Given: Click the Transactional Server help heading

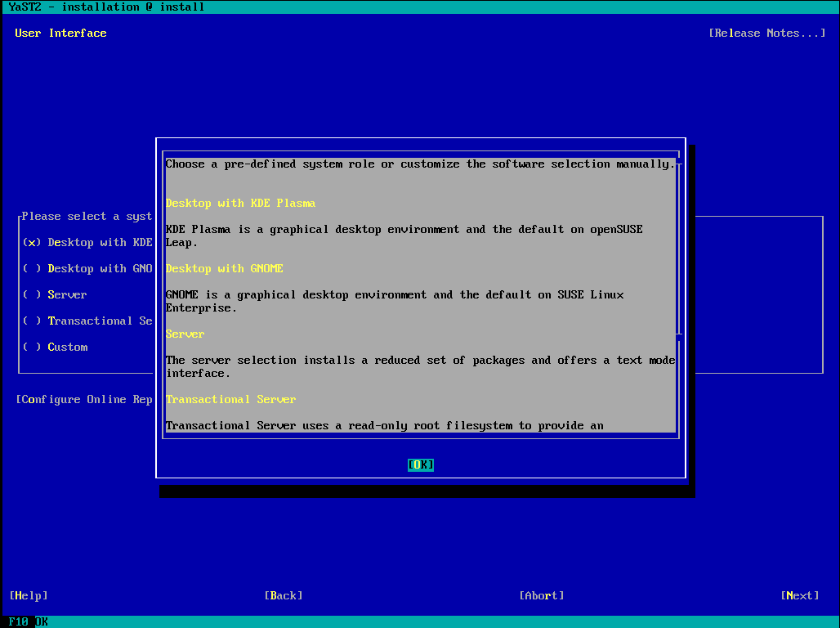Looking at the screenshot, I should click(230, 400).
